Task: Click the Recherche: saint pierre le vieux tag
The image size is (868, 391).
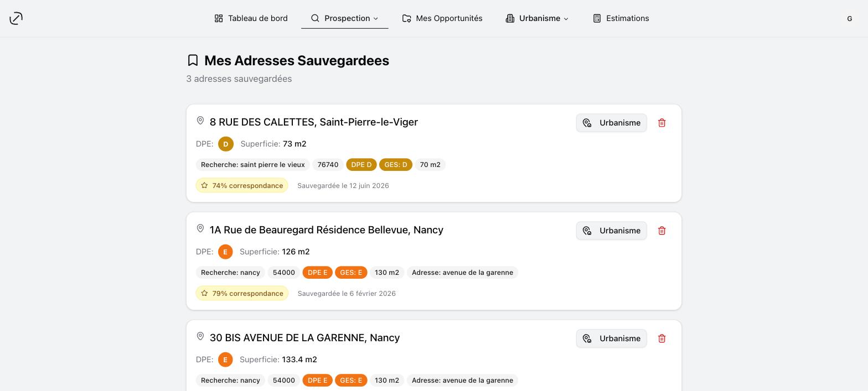Action: [x=252, y=165]
